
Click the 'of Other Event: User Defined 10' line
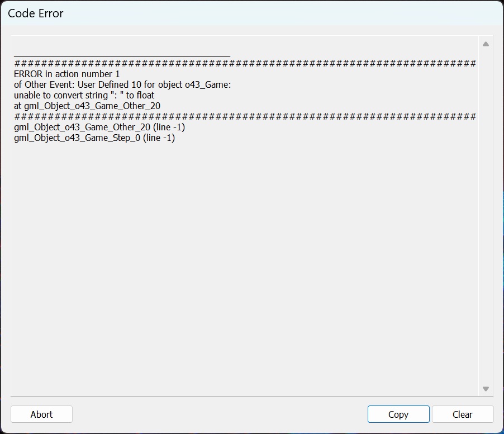coord(122,84)
